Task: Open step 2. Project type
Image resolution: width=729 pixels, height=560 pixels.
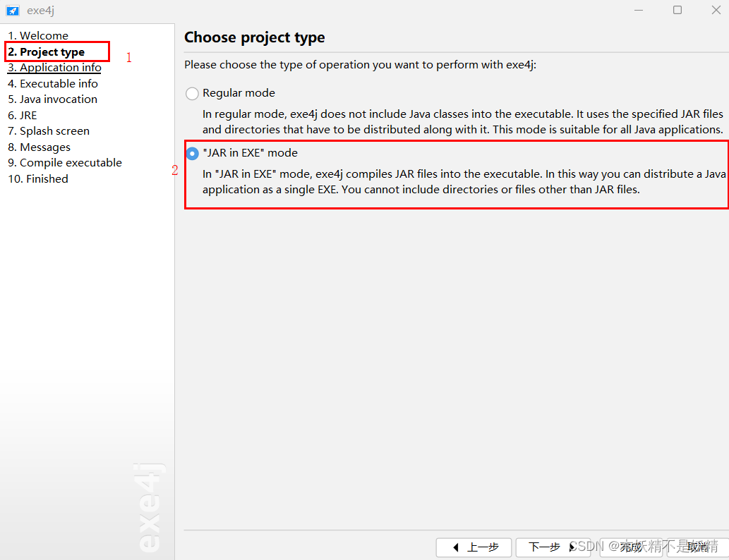Action: tap(47, 51)
